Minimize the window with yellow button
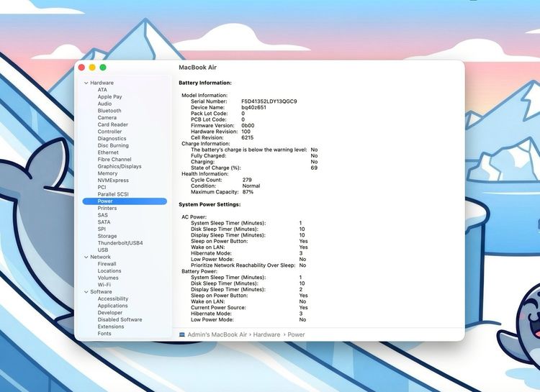The height and width of the screenshot is (392, 540). [x=92, y=68]
